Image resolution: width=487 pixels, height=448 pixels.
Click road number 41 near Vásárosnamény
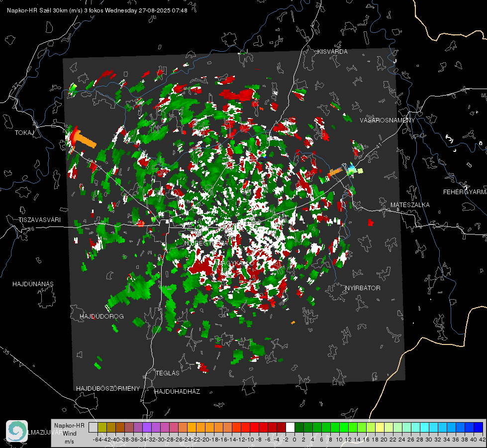pyautogui.click(x=378, y=144)
